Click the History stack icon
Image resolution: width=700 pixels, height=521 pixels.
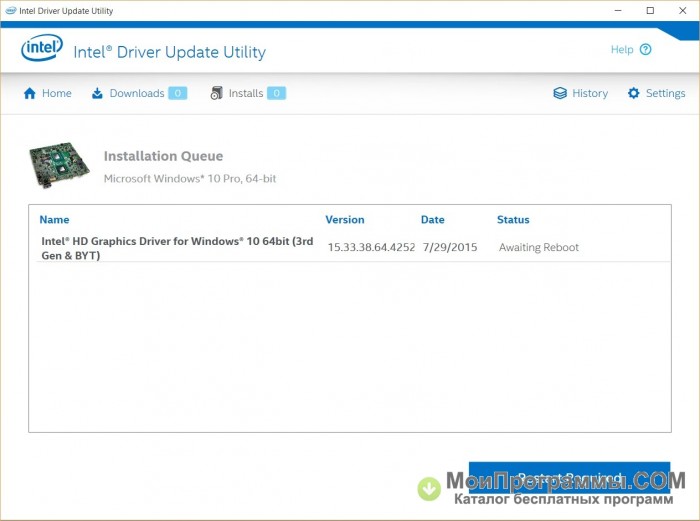pos(560,93)
